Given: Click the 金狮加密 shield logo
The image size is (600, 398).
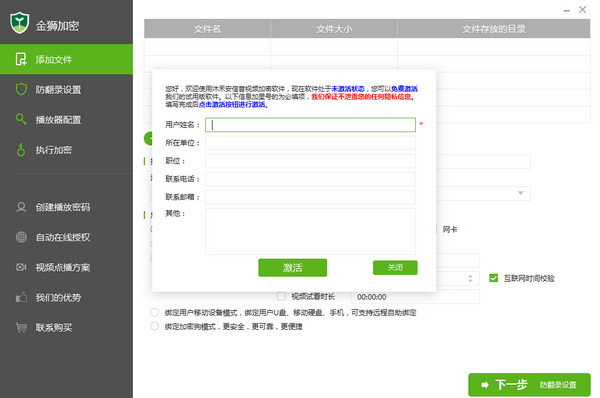Looking at the screenshot, I should [x=20, y=23].
